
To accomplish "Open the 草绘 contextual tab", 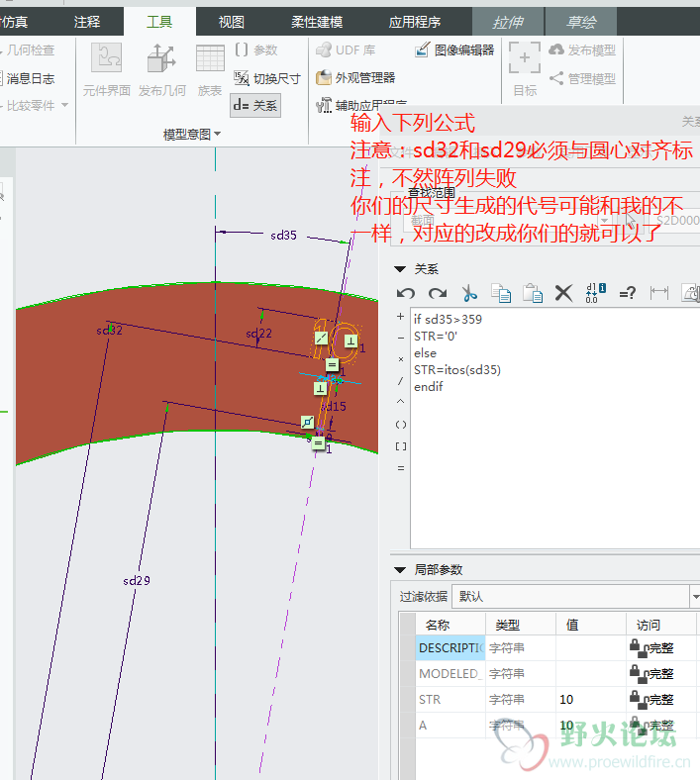I will (x=581, y=22).
